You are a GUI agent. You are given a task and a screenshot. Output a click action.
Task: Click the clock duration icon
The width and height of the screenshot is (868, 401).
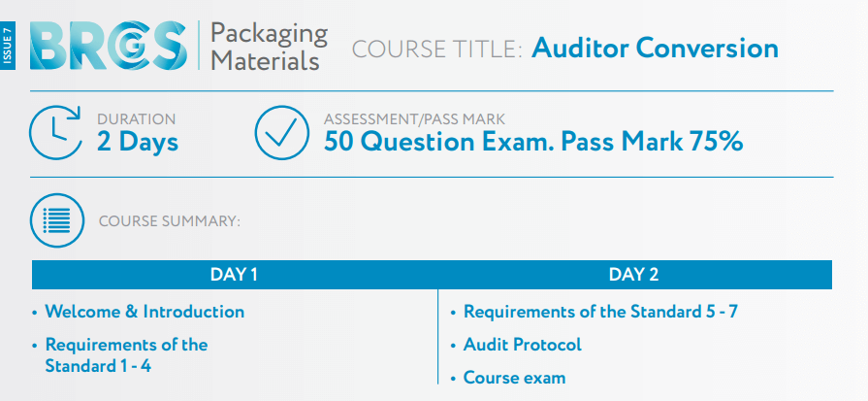[x=55, y=133]
